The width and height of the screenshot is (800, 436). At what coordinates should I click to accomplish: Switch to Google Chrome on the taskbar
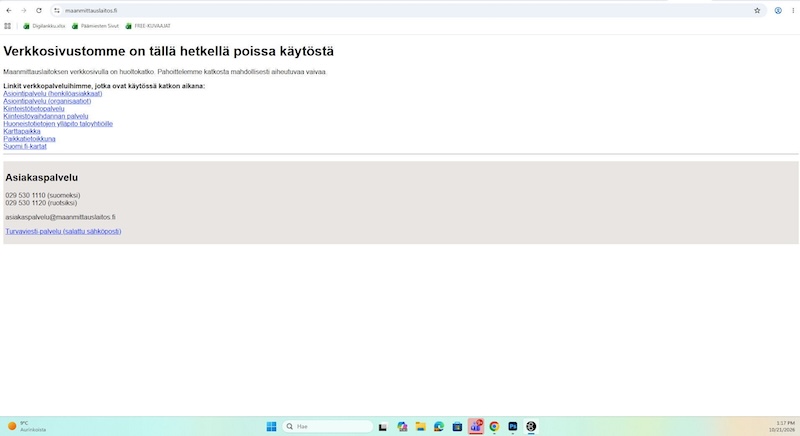(x=494, y=426)
